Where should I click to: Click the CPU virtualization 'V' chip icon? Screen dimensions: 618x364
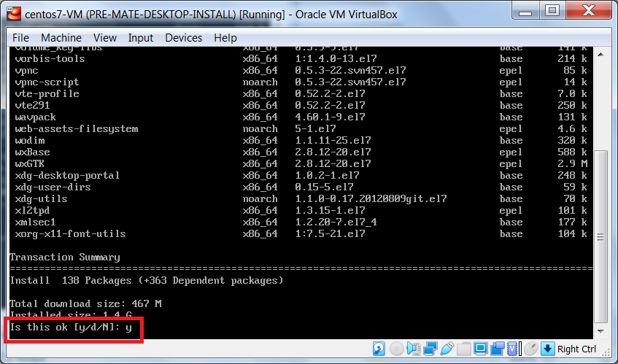(513, 349)
